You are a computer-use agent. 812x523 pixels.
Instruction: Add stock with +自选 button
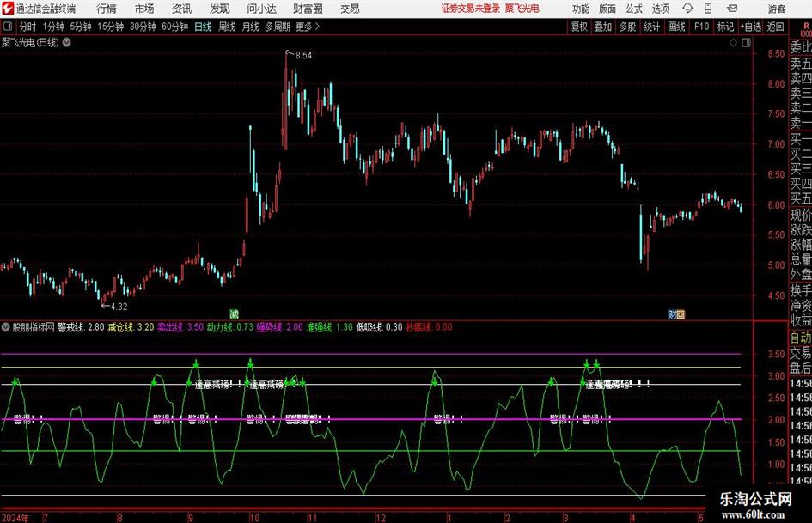point(751,27)
